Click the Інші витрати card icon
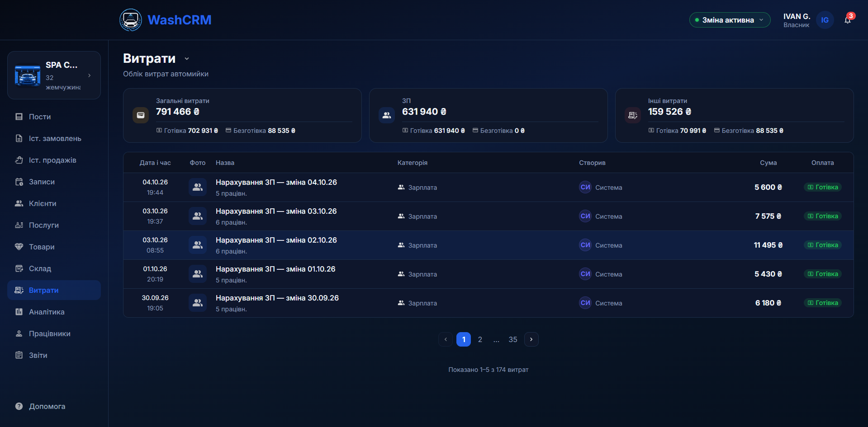 click(633, 115)
